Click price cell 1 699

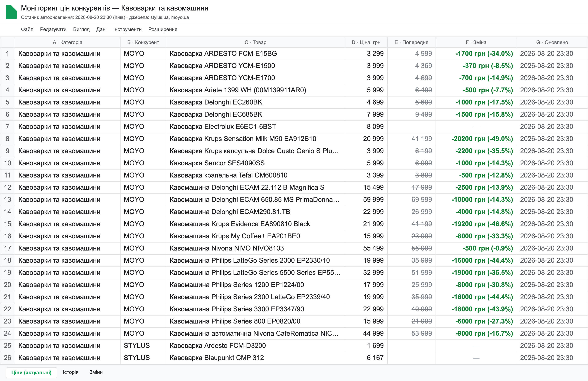click(366, 346)
